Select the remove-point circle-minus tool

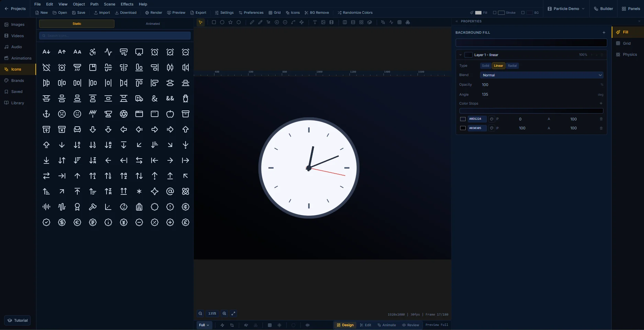(285, 22)
